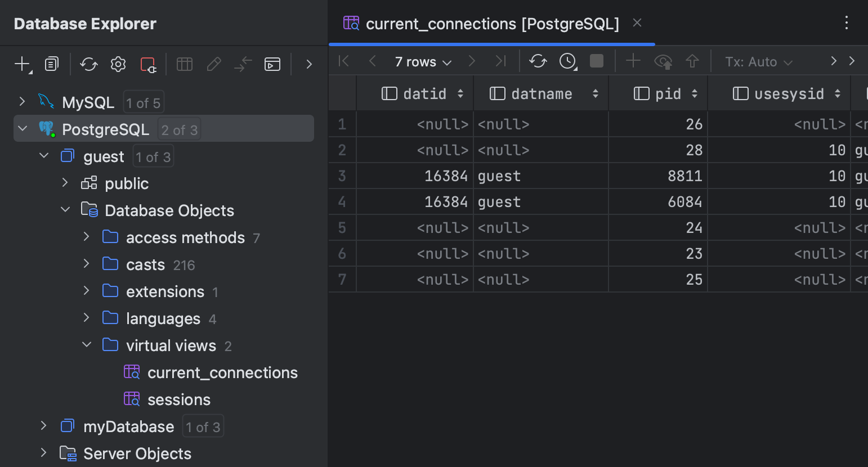Image resolution: width=868 pixels, height=467 pixels.
Task: Open the public schema
Action: click(126, 183)
